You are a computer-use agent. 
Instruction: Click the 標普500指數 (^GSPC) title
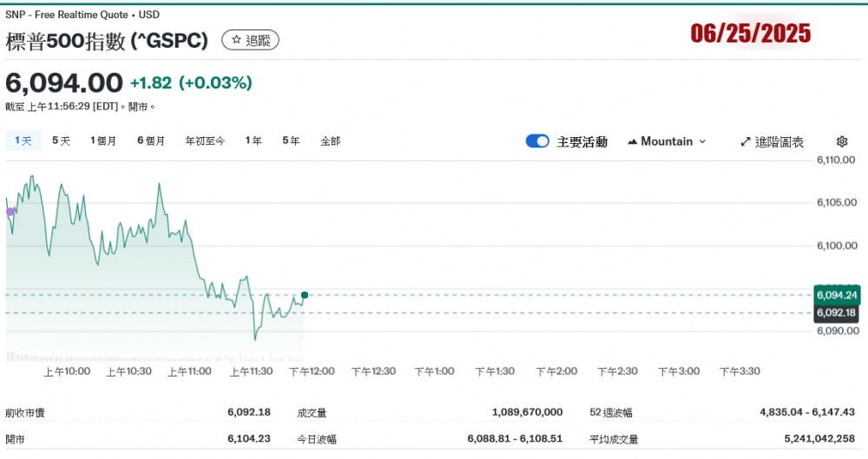click(x=107, y=40)
